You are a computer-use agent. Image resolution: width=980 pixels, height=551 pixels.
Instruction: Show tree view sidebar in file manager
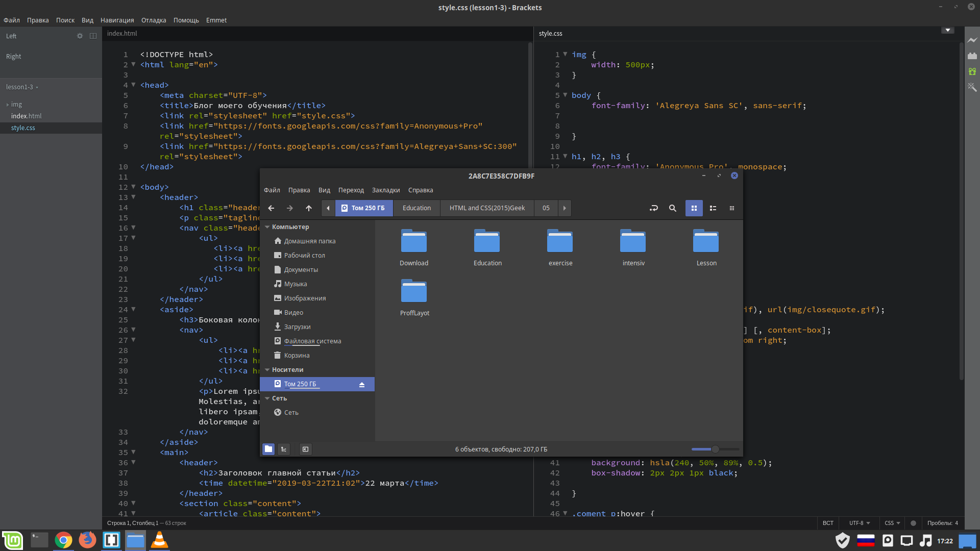pyautogui.click(x=284, y=449)
